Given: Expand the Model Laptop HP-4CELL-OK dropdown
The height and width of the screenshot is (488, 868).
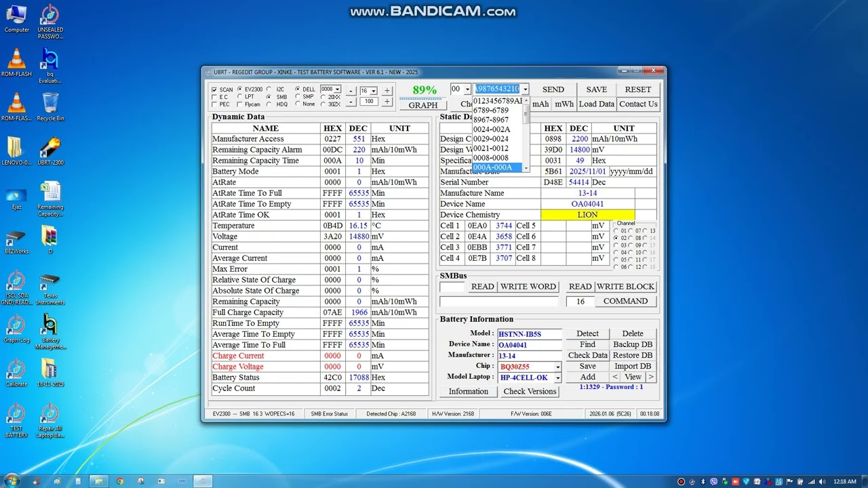Looking at the screenshot, I should click(x=558, y=378).
